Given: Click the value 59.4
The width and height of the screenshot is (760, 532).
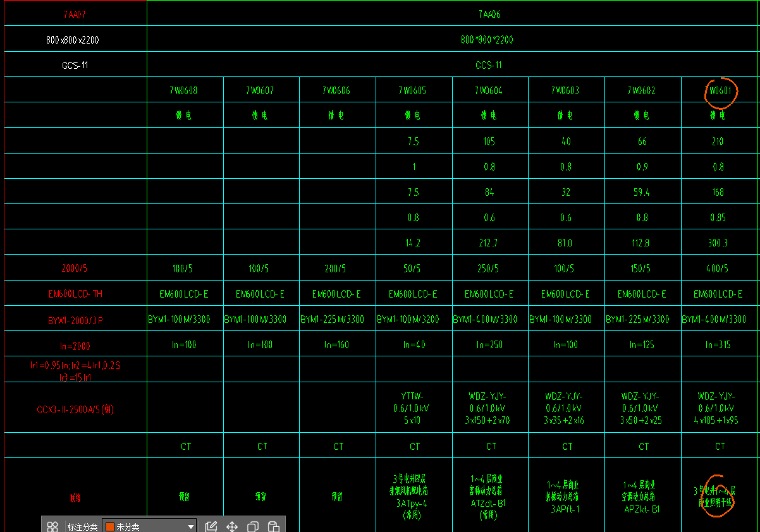Looking at the screenshot, I should coord(642,192).
